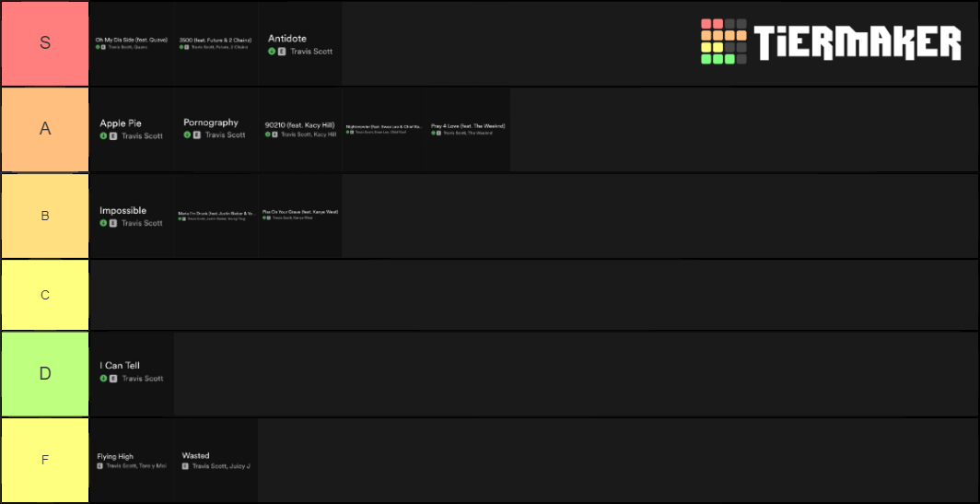Viewport: 980px width, 504px height.
Task: Click the green downloaded icon under Impossible
Action: [103, 223]
